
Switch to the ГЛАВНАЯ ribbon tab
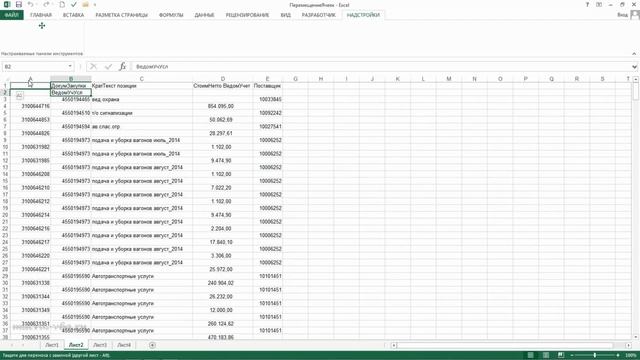coord(41,15)
